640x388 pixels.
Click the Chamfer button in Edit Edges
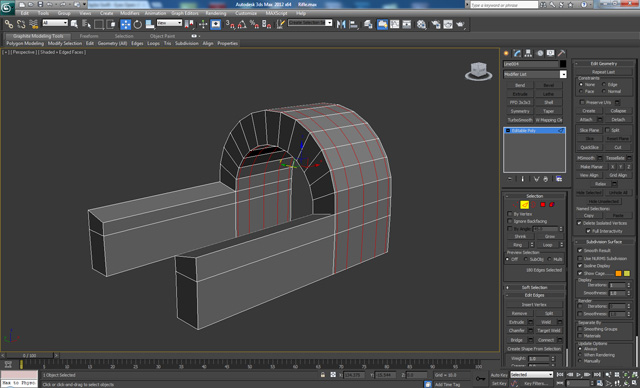(x=517, y=330)
